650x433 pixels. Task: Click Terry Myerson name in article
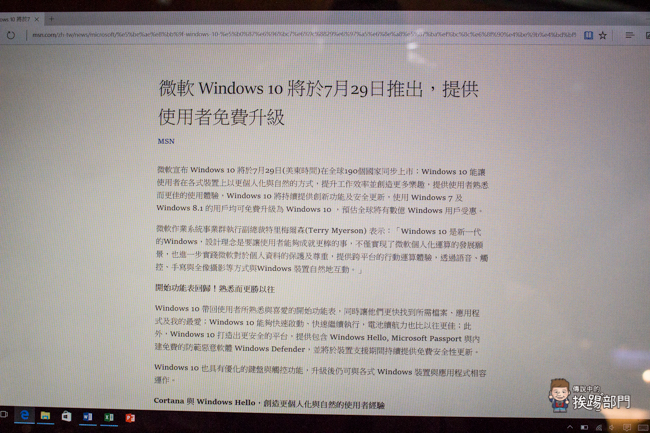click(336, 230)
